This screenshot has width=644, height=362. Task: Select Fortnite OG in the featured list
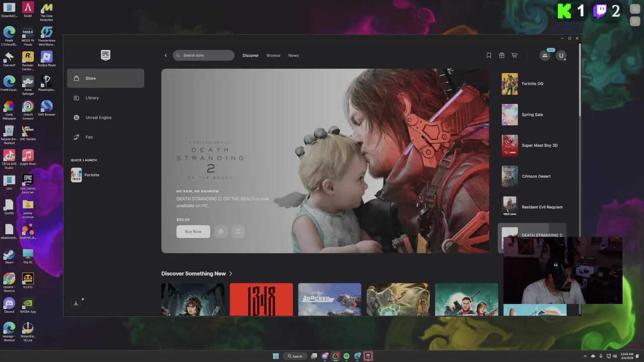coord(532,84)
